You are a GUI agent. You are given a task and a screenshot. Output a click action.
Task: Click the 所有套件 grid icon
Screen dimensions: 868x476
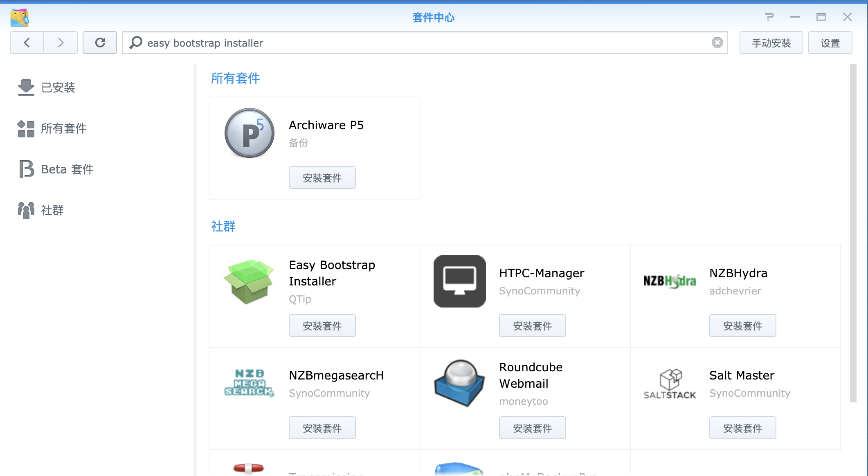coord(26,128)
